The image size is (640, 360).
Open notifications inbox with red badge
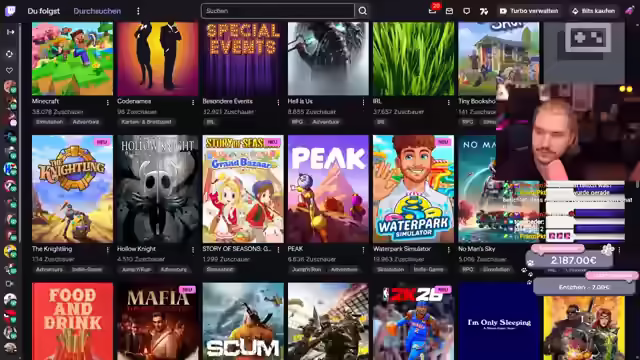(433, 11)
